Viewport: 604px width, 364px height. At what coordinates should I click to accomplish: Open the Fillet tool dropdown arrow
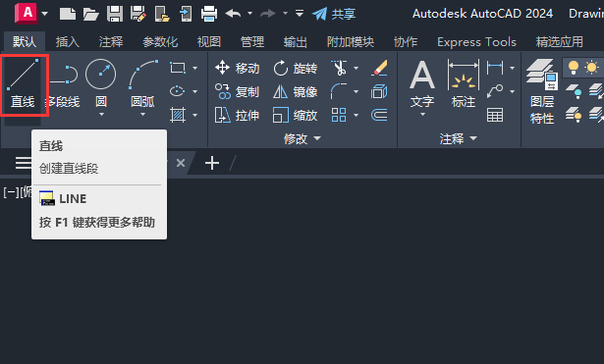pos(356,91)
